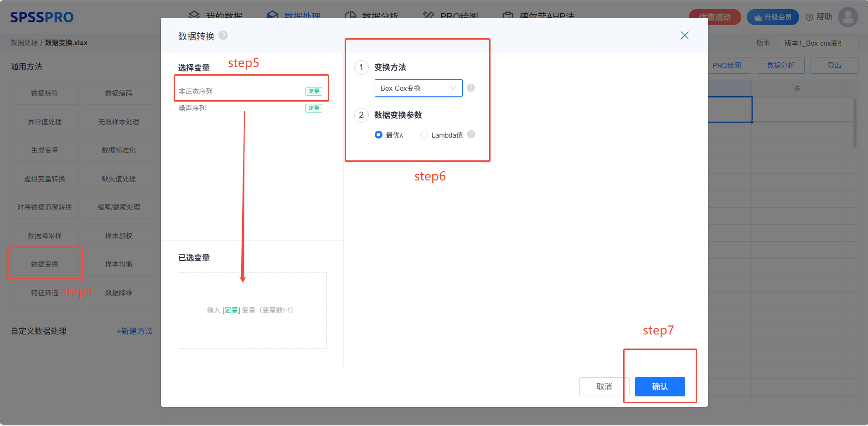Click the 取消 cancel button

[x=604, y=387]
